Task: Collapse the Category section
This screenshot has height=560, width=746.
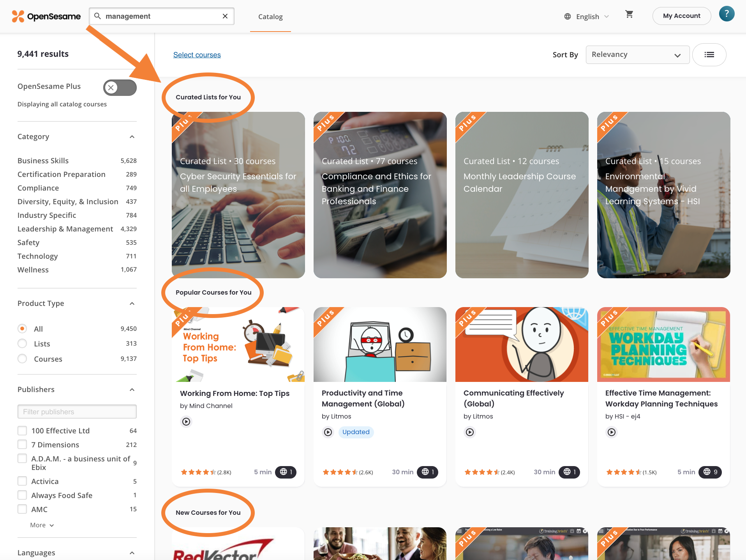Action: 132,137
